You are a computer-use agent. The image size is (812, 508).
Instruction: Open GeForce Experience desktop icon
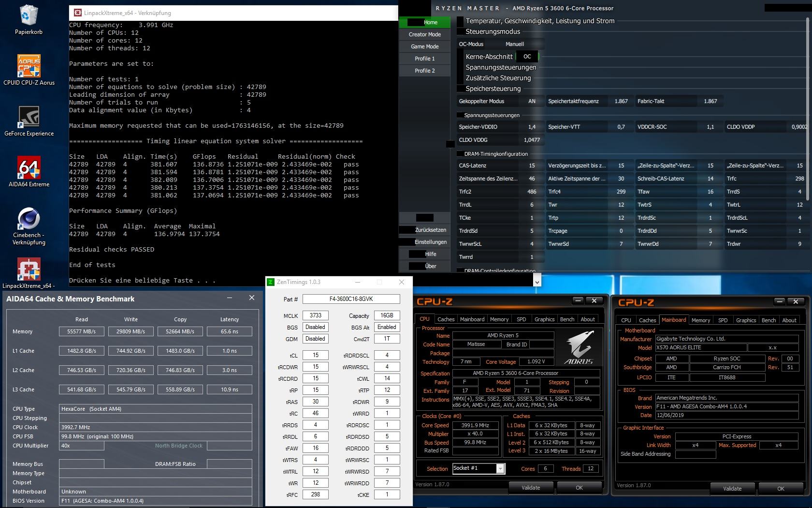pyautogui.click(x=29, y=121)
